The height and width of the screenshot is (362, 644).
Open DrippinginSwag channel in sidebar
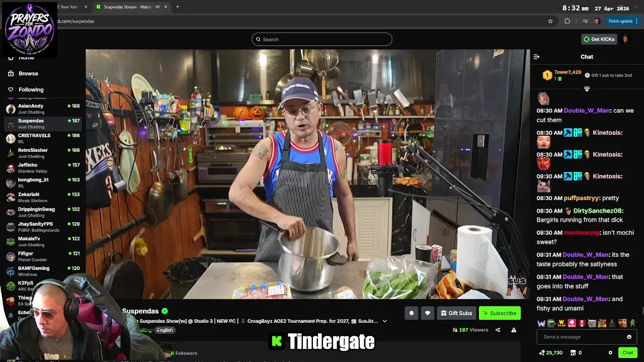pos(43,212)
